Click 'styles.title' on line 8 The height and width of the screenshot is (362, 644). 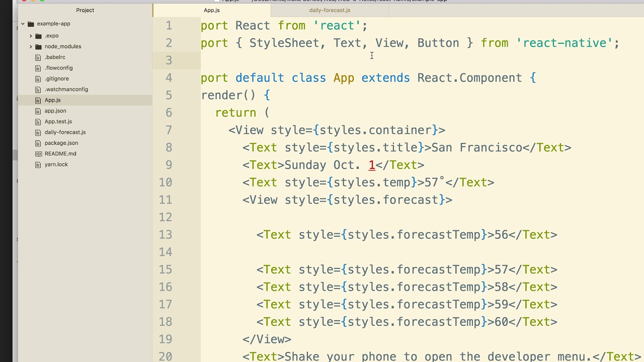click(375, 148)
